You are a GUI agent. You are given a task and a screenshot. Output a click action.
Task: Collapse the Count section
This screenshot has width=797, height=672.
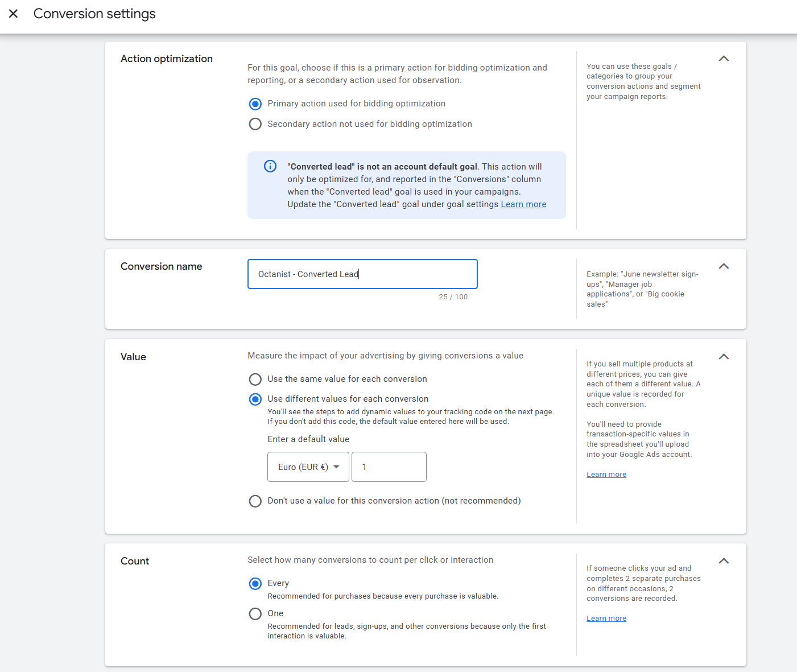[x=724, y=561]
